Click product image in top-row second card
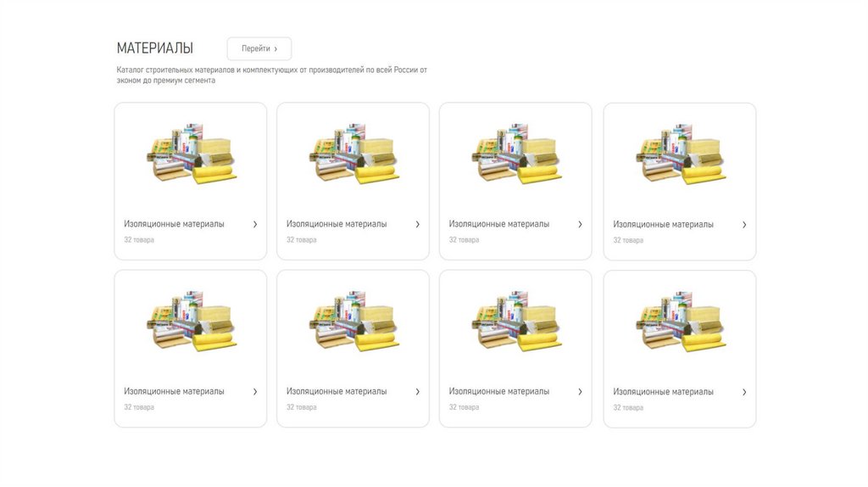The image size is (868, 487). [354, 154]
